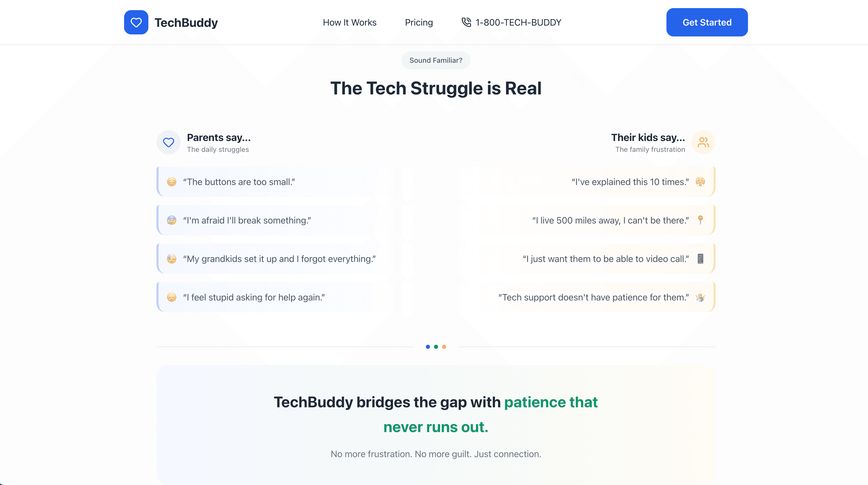The width and height of the screenshot is (868, 485).
Task: Click the sad emoji on "I feel stupid asking for help"
Action: click(172, 297)
